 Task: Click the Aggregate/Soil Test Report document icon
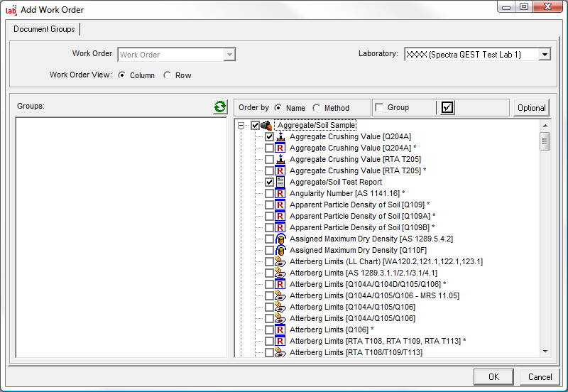[280, 182]
